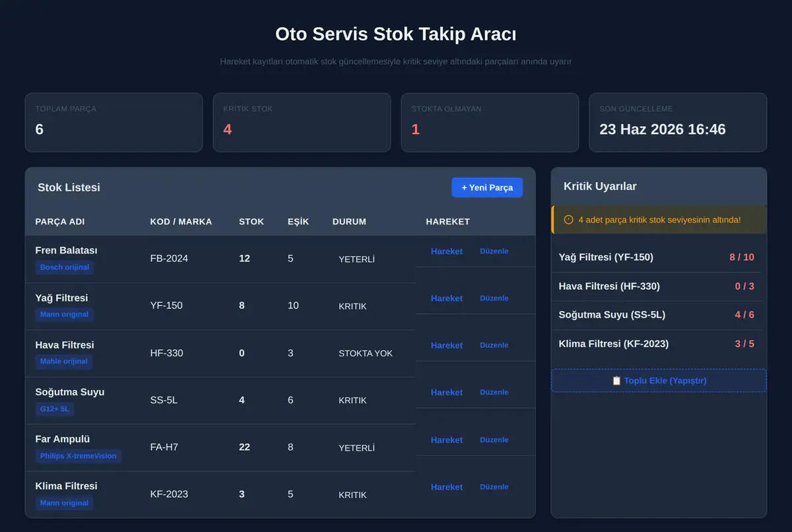Click the HF-330 code in stock table
The height and width of the screenshot is (532, 792).
[x=166, y=353]
